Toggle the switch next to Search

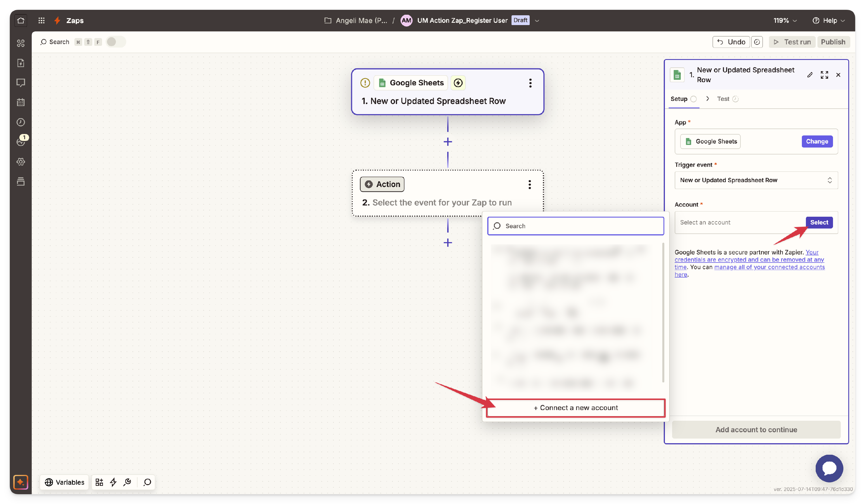click(x=116, y=42)
